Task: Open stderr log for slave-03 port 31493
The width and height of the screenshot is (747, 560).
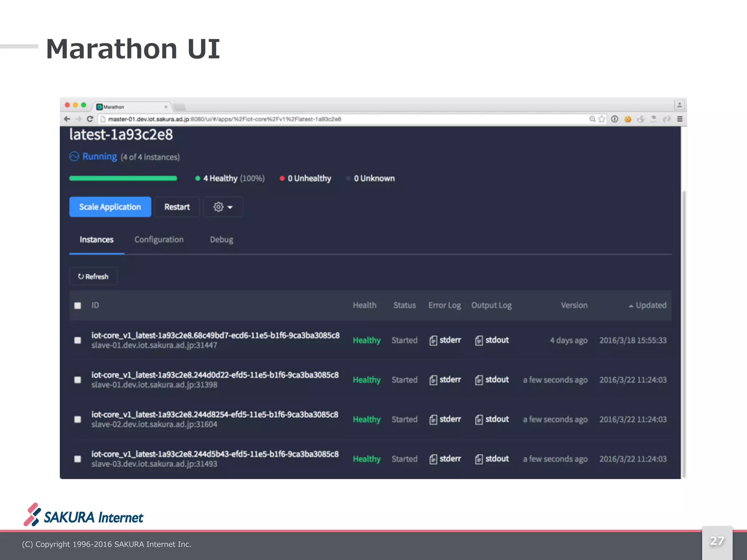Action: [445, 459]
